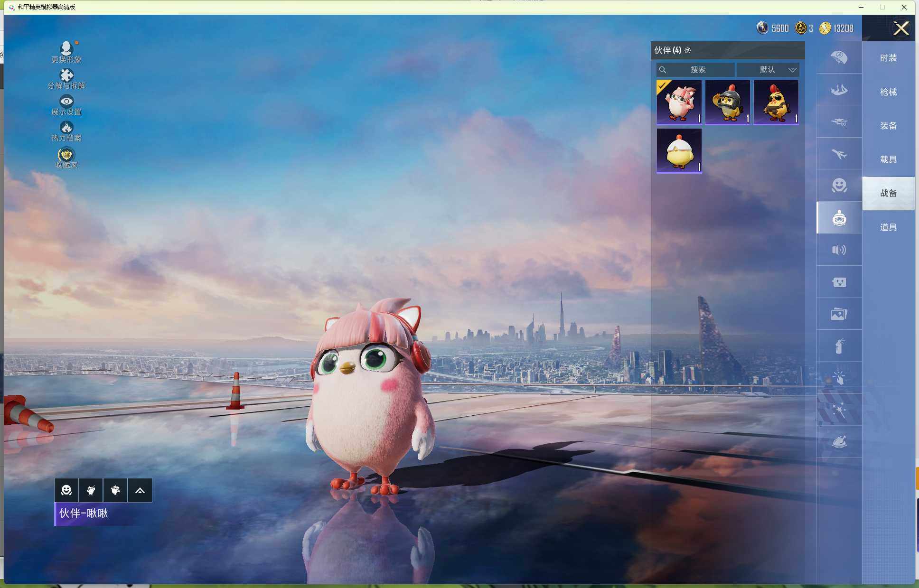Select the companion chick category icon

point(839,218)
